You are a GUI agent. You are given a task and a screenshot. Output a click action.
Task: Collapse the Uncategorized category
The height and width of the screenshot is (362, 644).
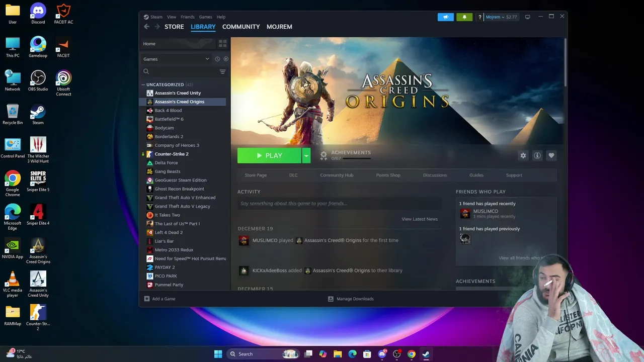(143, 84)
